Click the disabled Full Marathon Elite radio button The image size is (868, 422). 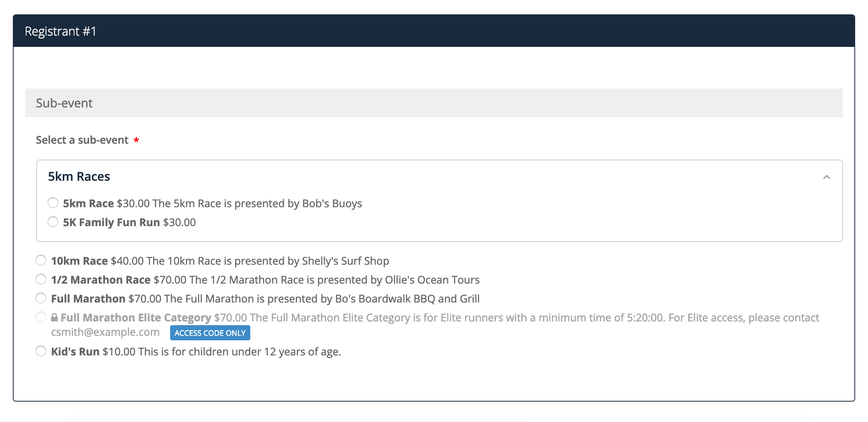[x=41, y=317]
